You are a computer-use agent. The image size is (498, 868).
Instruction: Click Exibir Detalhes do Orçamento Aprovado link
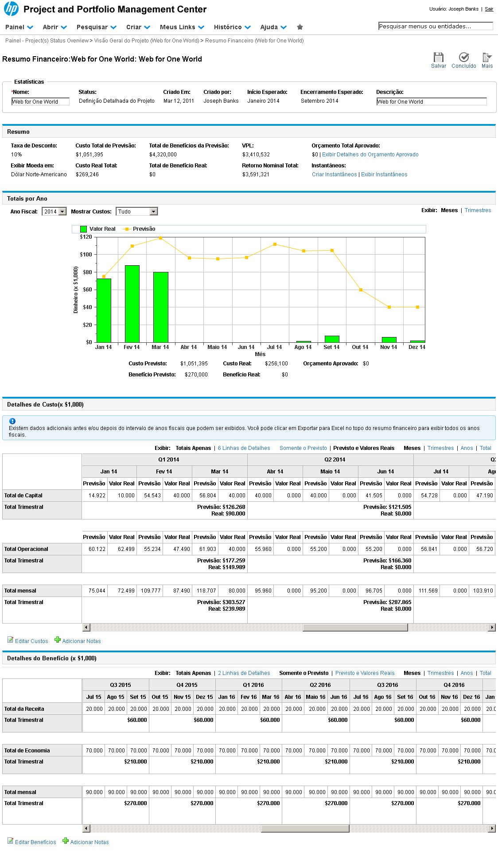pyautogui.click(x=370, y=155)
